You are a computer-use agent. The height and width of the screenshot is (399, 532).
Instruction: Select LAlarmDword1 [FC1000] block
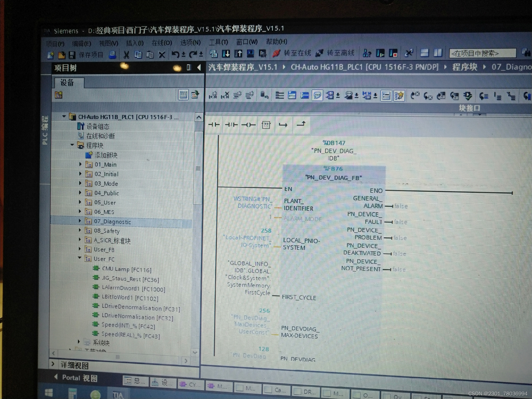(x=133, y=288)
